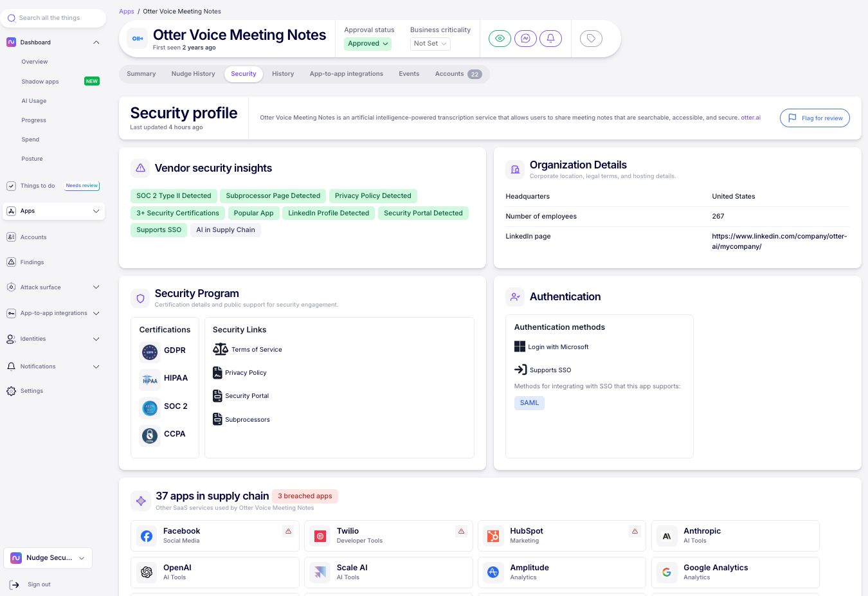868x596 pixels.
Task: Click the Google Analytics app icon
Action: tap(667, 572)
